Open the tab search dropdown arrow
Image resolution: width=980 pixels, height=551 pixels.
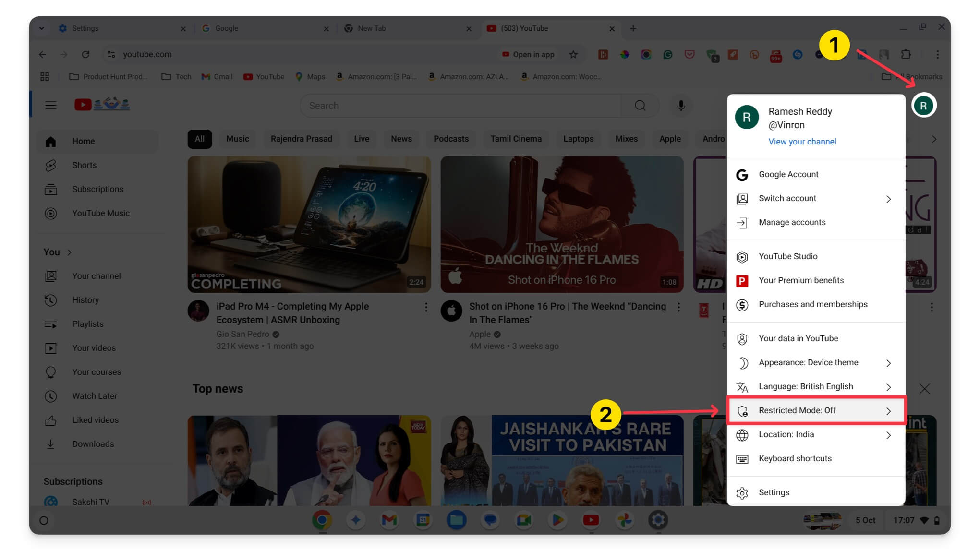pyautogui.click(x=42, y=28)
